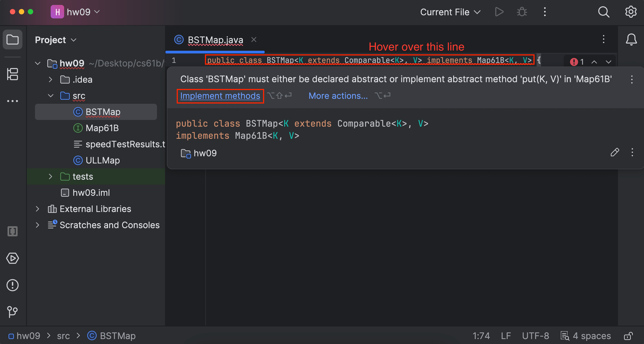The width and height of the screenshot is (644, 344).
Task: Open the global Search icon
Action: point(604,12)
